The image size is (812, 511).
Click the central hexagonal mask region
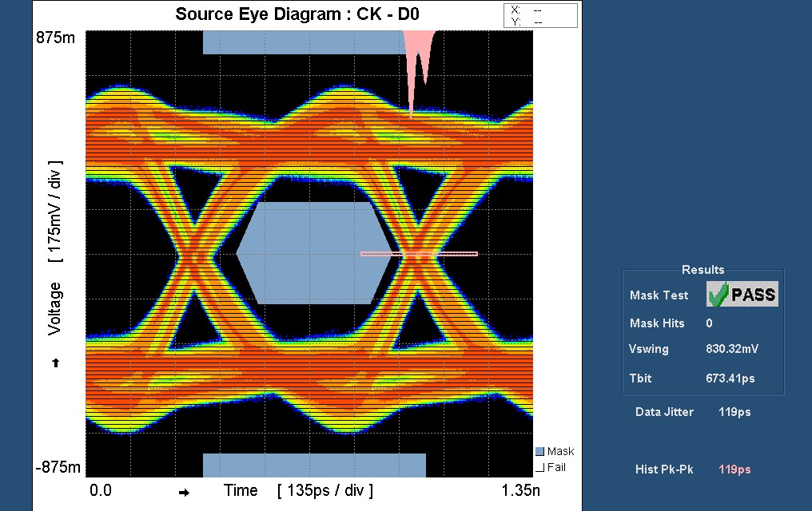coord(315,253)
